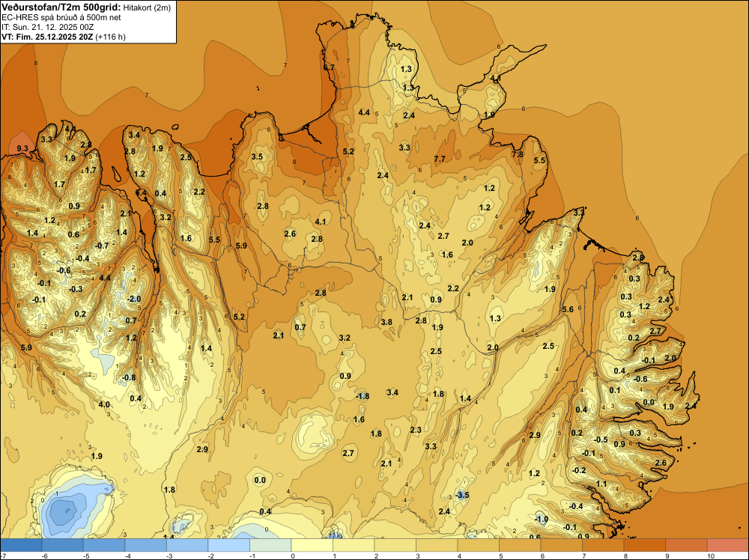749x560 pixels.
Task: Click the '10' label on the color scale
Action: pos(710,556)
